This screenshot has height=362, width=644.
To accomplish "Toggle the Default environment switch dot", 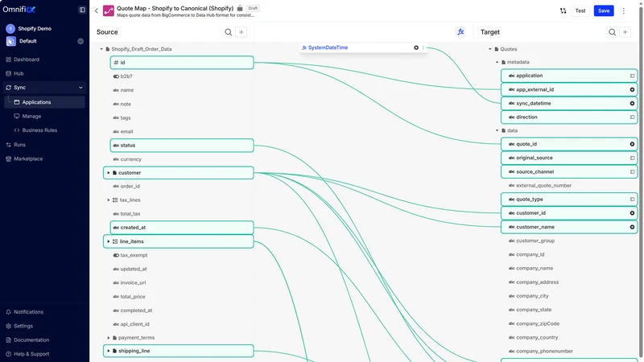I will tap(80, 41).
